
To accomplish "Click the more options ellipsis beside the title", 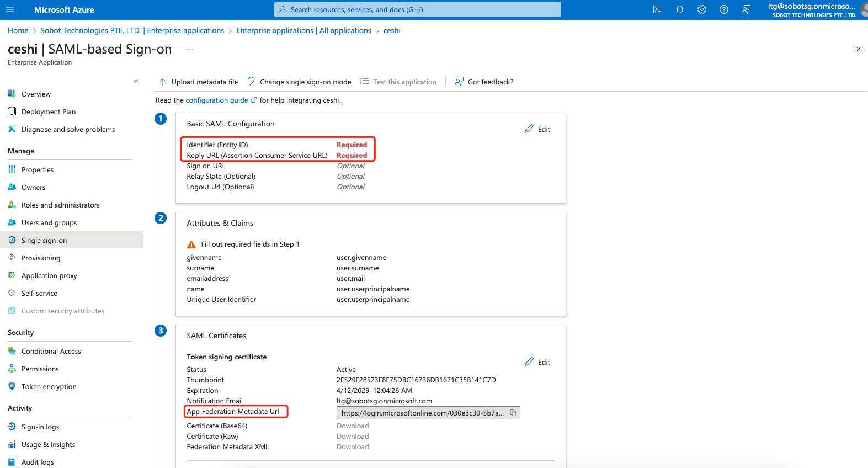I will [x=189, y=49].
